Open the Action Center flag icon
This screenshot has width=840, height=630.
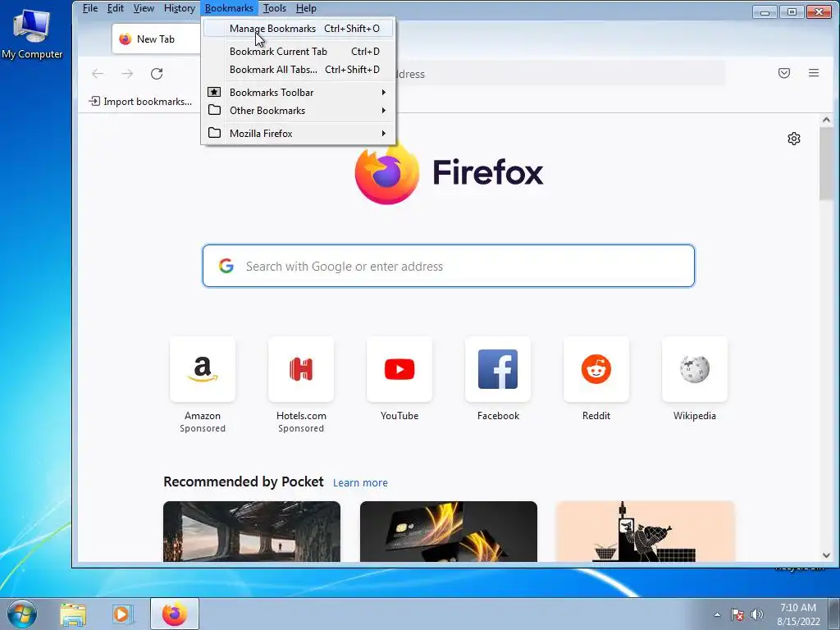coord(737,614)
